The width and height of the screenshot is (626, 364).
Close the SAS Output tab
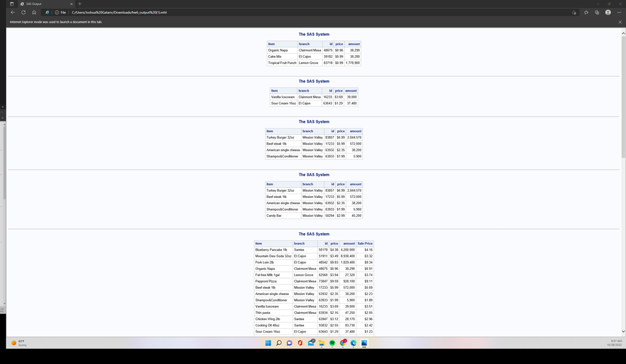pyautogui.click(x=71, y=4)
